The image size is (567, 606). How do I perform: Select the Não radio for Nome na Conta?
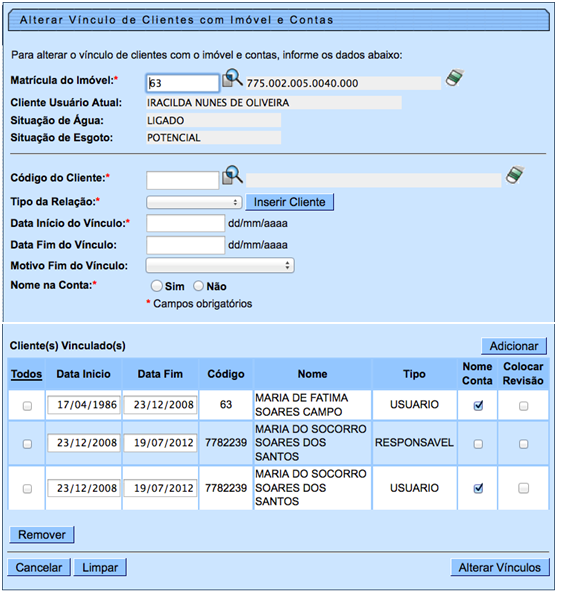pyautogui.click(x=198, y=286)
